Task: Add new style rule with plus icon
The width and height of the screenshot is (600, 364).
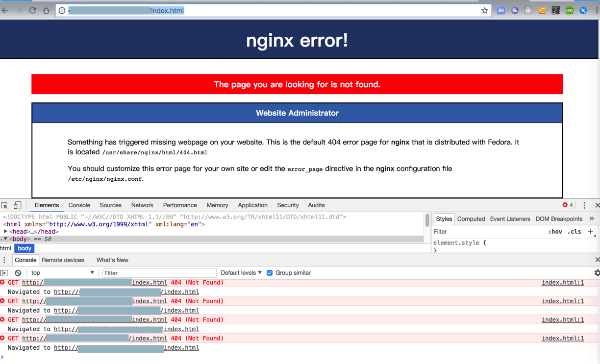Action: (591, 231)
